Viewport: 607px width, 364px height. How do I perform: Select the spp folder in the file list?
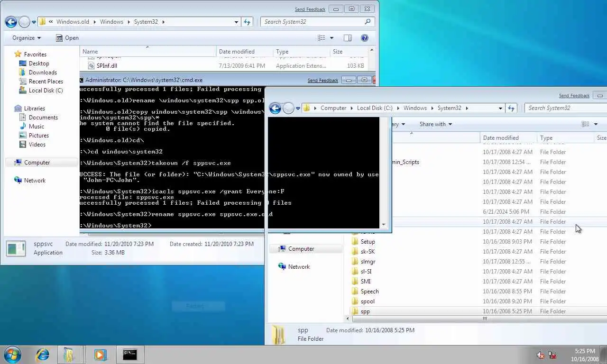365,311
